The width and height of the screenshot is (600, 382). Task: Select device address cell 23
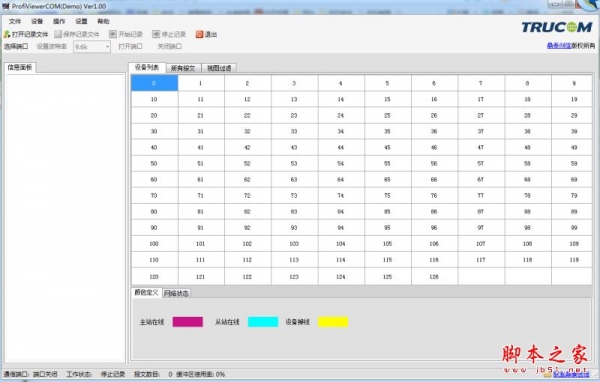click(x=294, y=115)
